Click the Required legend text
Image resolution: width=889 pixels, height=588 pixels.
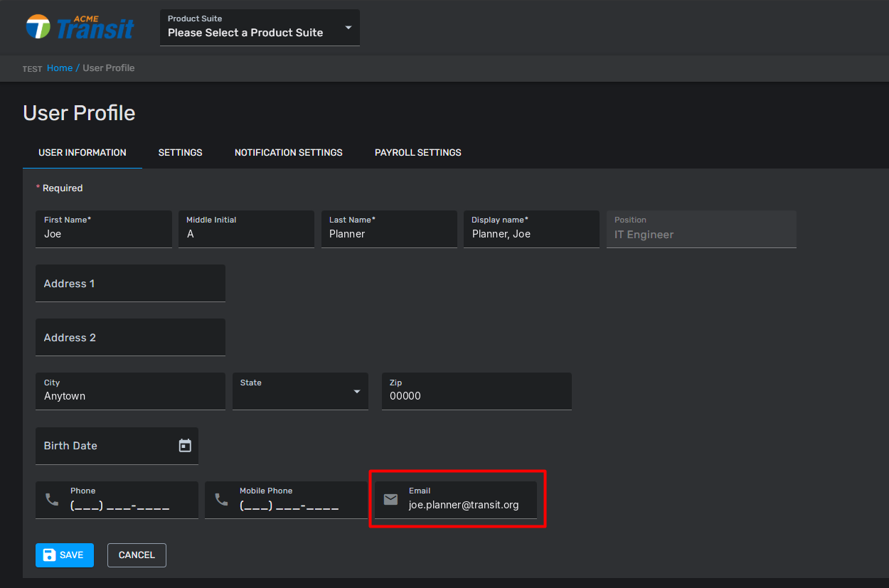pyautogui.click(x=60, y=188)
